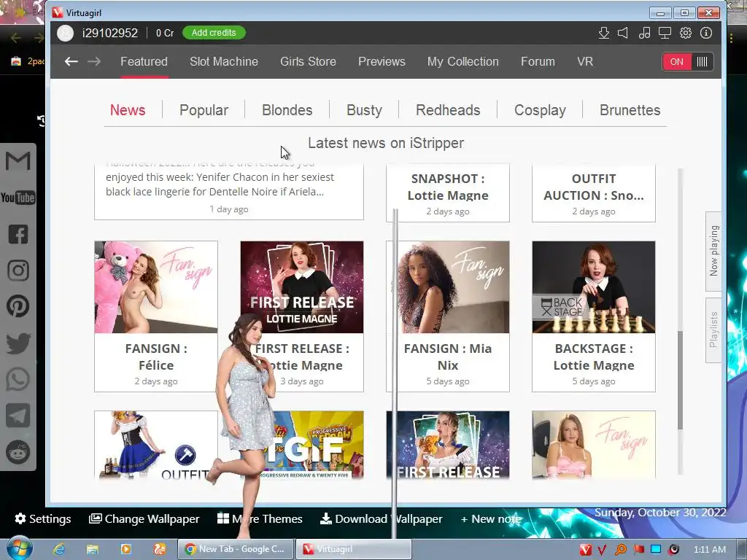Go back with the left arrow

tap(71, 61)
